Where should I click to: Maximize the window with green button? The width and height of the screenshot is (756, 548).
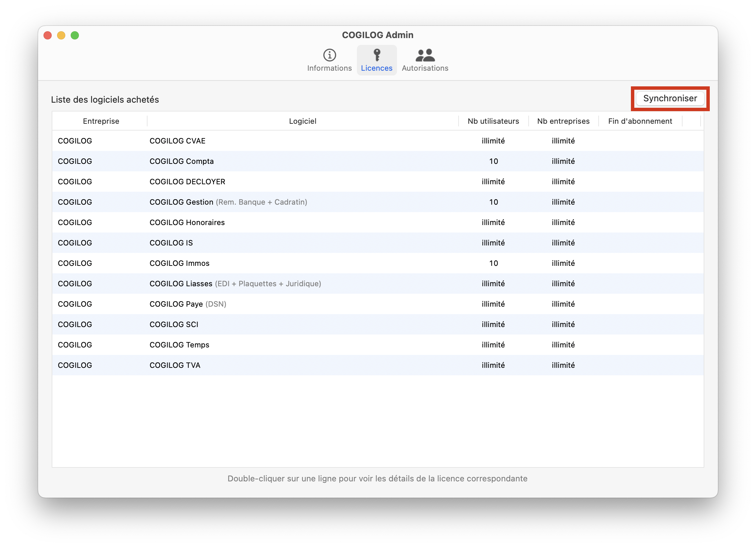[75, 35]
